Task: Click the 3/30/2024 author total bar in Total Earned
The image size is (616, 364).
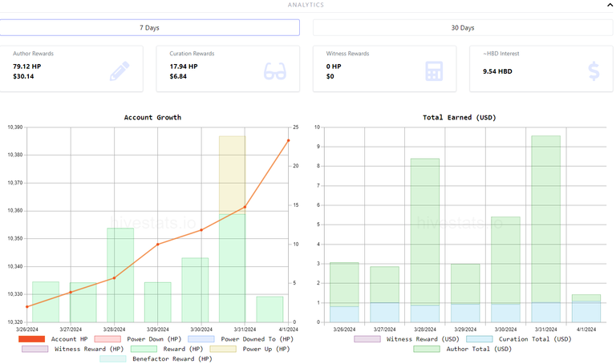Action: click(x=505, y=261)
